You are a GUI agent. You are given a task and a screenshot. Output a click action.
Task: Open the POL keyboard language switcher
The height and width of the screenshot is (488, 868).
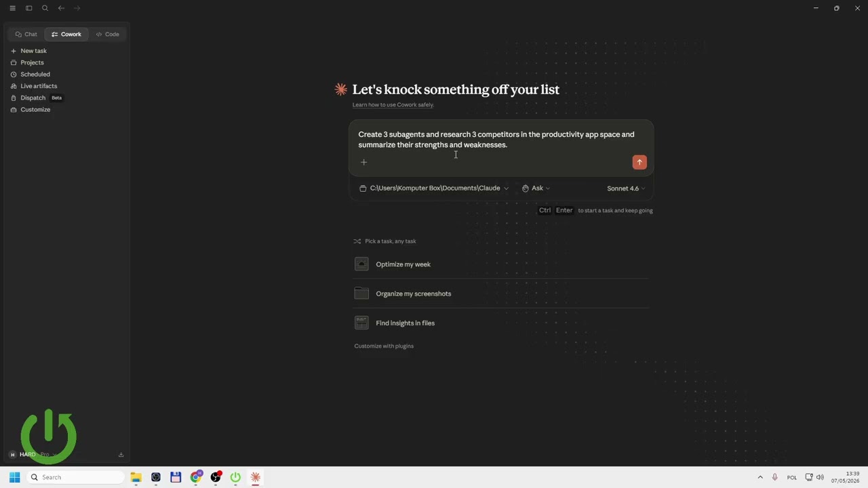[x=792, y=477]
